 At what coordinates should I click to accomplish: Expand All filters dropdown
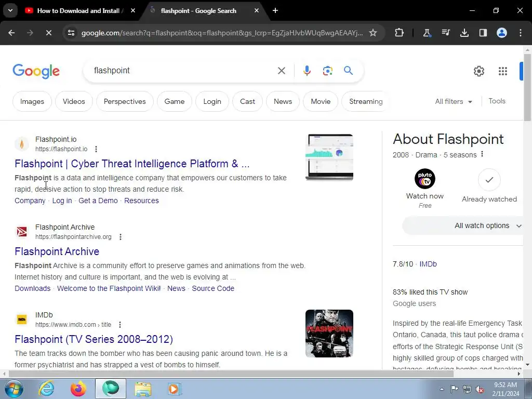[454, 101]
